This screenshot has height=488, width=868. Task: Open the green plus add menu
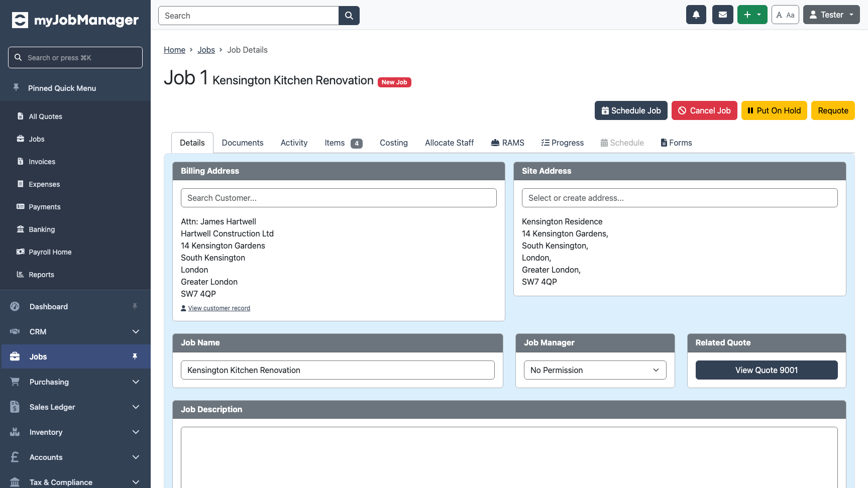click(x=752, y=15)
